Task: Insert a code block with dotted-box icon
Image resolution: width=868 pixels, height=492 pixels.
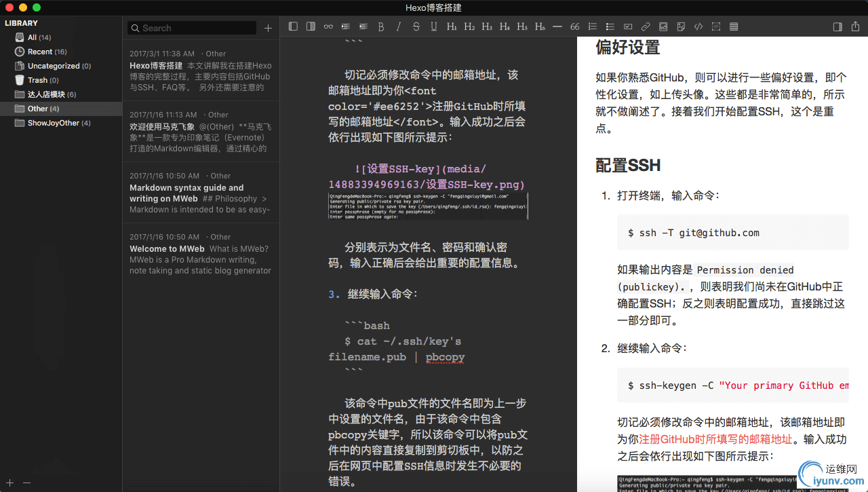Action: click(716, 26)
